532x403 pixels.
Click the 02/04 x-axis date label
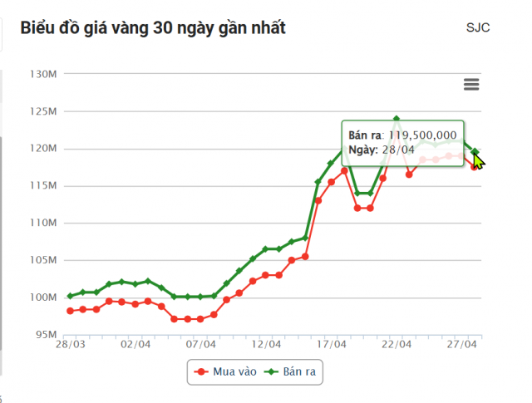click(x=135, y=344)
